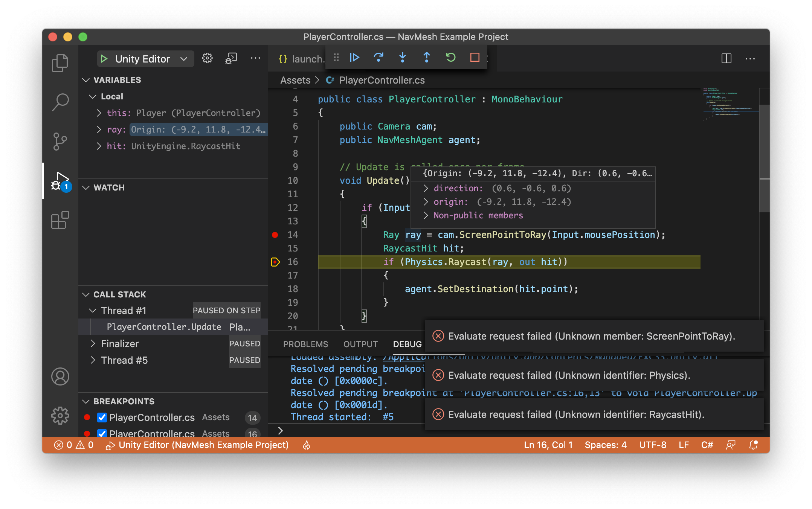
Task: Click the Continue debug button
Action: pyautogui.click(x=354, y=58)
